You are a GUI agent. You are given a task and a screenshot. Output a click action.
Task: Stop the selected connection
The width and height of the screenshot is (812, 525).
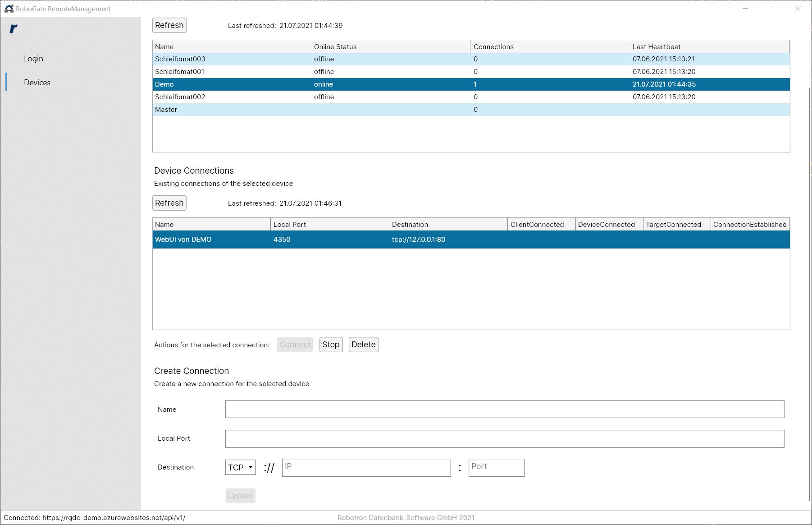click(330, 345)
